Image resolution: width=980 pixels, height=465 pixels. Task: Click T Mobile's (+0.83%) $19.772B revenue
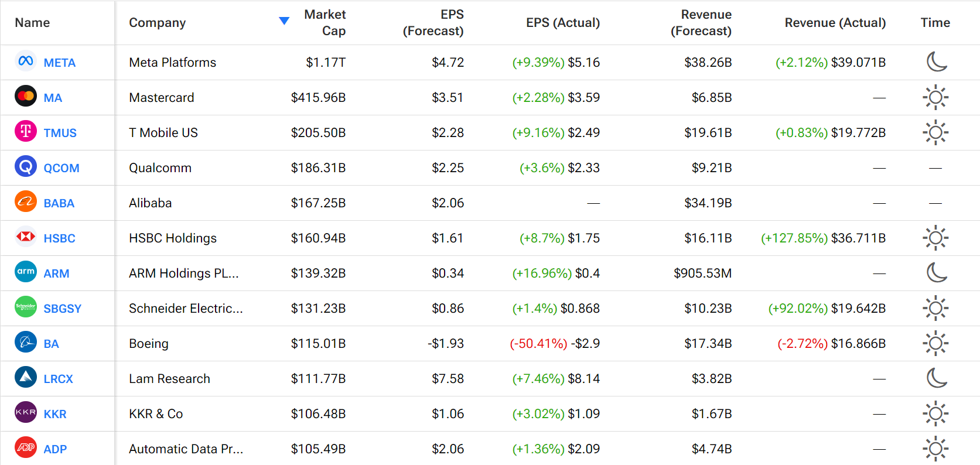pyautogui.click(x=831, y=133)
